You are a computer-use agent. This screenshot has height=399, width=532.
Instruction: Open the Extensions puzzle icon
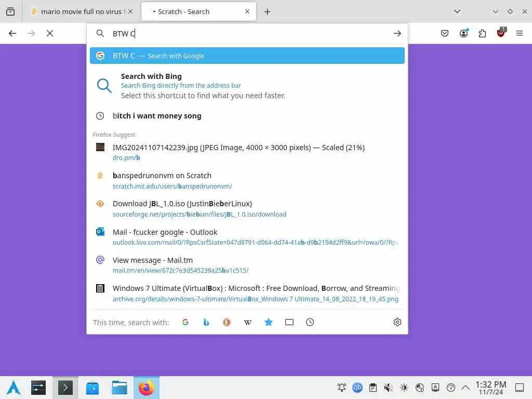[482, 33]
